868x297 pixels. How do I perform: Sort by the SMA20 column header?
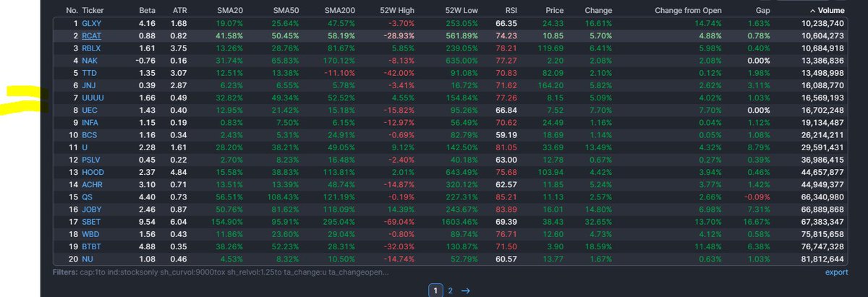point(230,11)
